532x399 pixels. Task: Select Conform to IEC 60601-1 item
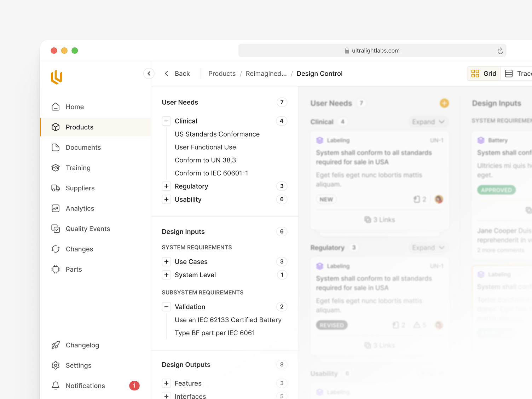[211, 173]
